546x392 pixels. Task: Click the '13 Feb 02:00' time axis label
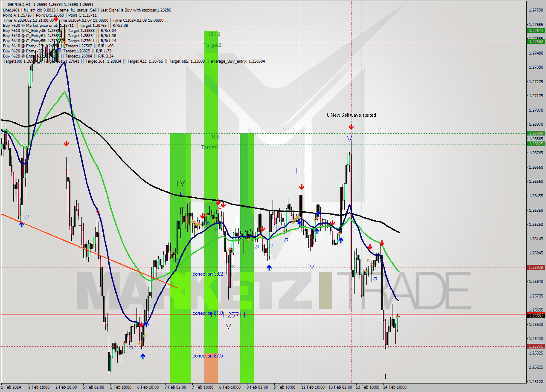340,387
